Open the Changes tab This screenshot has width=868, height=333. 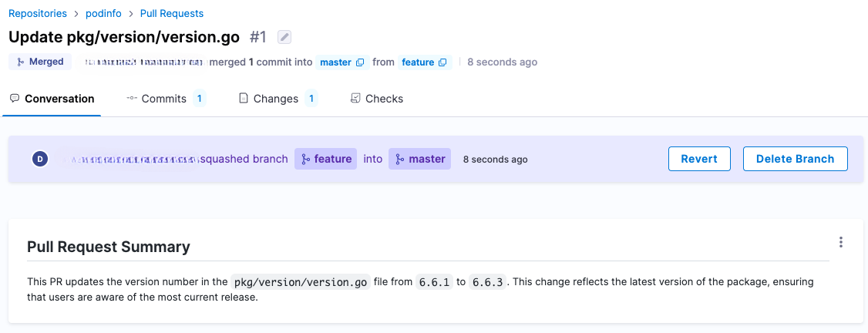click(x=276, y=99)
